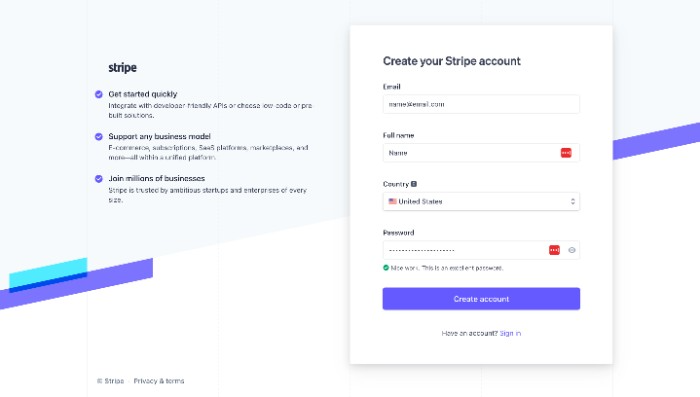Click the checkmark beside Join millions of businesses
700x397 pixels.
99,179
